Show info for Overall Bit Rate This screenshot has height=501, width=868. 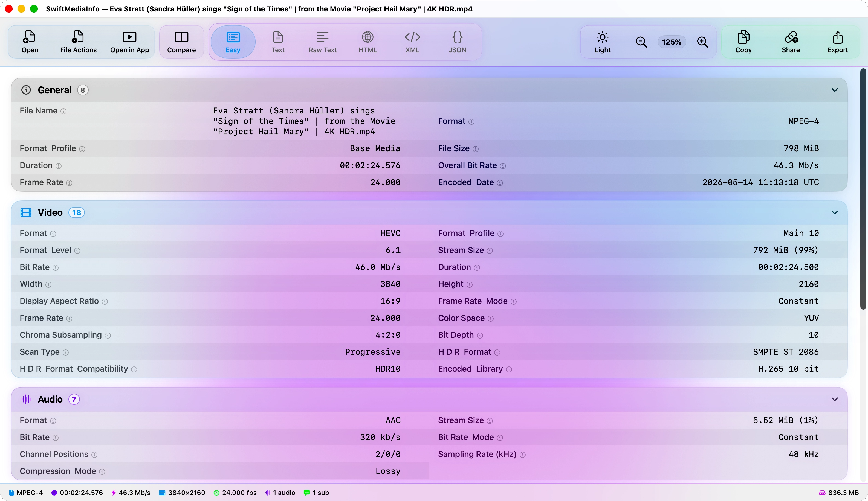point(503,166)
